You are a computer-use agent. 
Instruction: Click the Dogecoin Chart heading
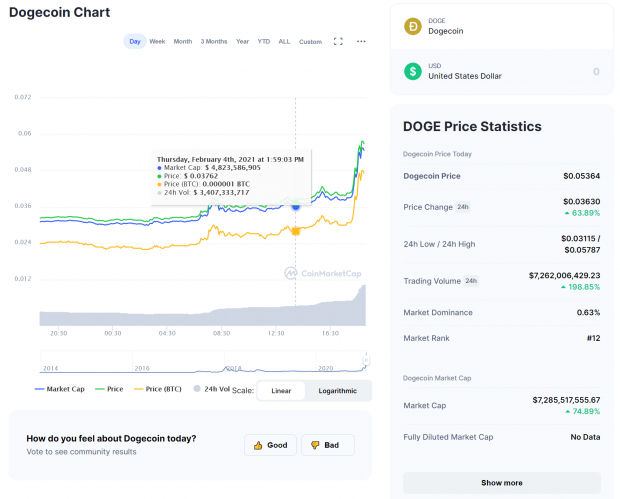pyautogui.click(x=59, y=12)
